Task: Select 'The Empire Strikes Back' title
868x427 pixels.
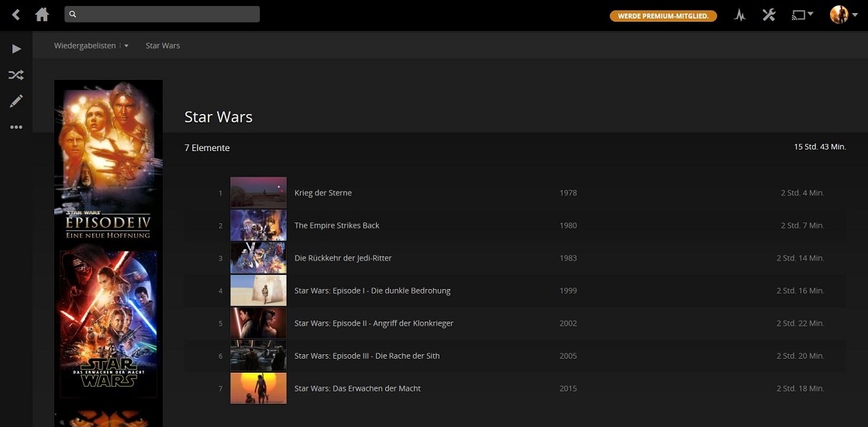Action: [x=336, y=226]
